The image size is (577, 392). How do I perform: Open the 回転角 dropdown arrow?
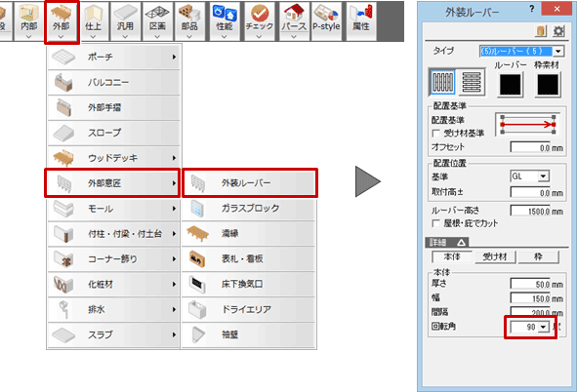coord(543,327)
